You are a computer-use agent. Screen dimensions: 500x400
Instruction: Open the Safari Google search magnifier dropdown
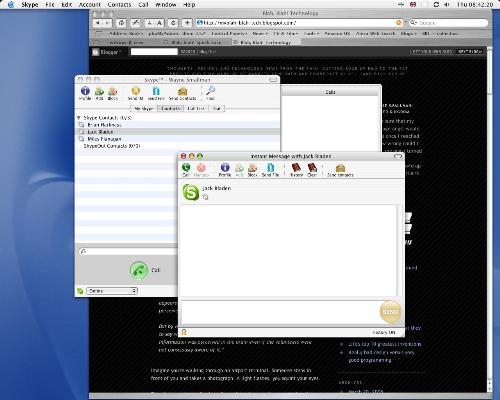[414, 23]
